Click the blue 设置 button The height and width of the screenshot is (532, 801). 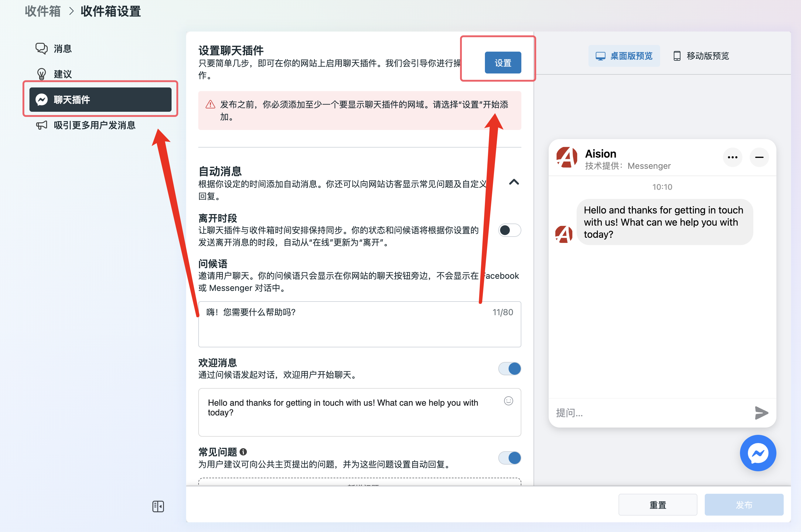pyautogui.click(x=503, y=63)
